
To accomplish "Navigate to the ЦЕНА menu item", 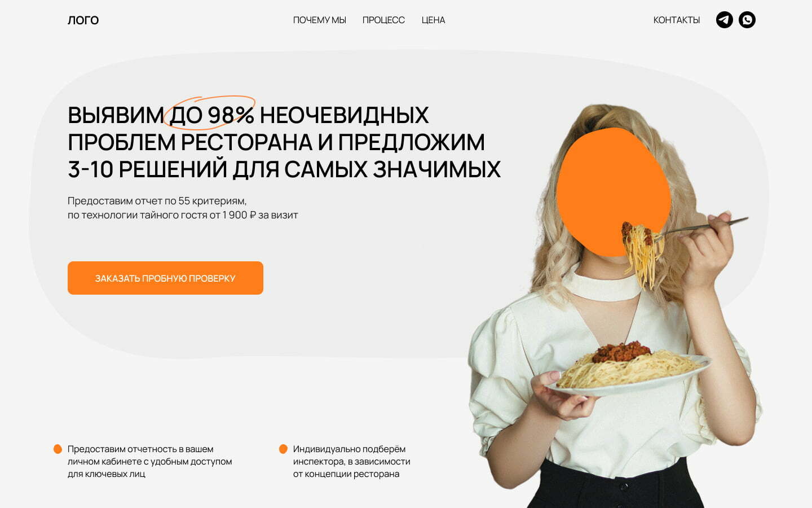I will click(433, 20).
